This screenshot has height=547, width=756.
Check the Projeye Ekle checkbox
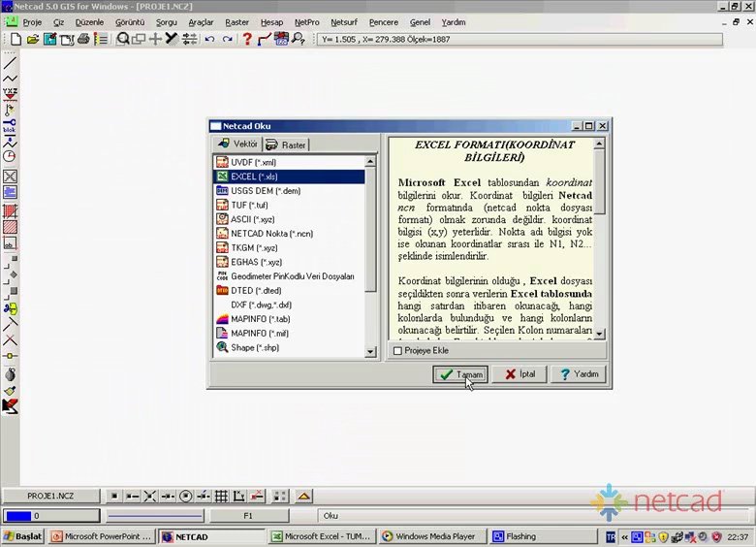click(397, 351)
